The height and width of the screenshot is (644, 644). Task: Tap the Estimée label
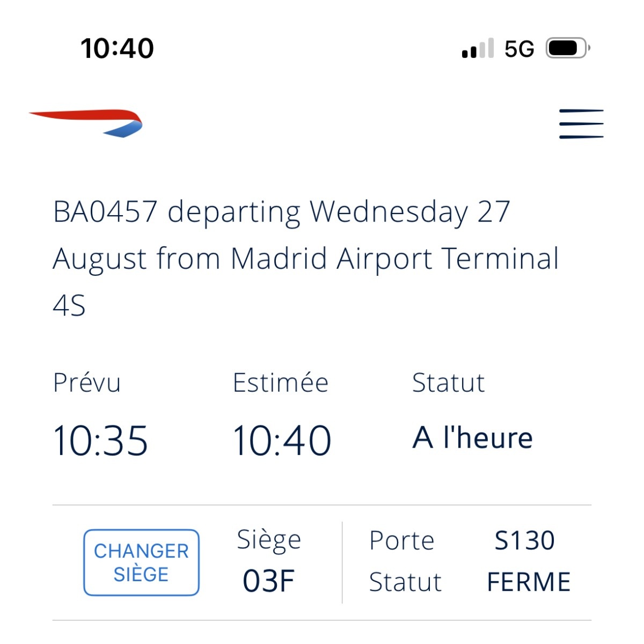pyautogui.click(x=280, y=383)
